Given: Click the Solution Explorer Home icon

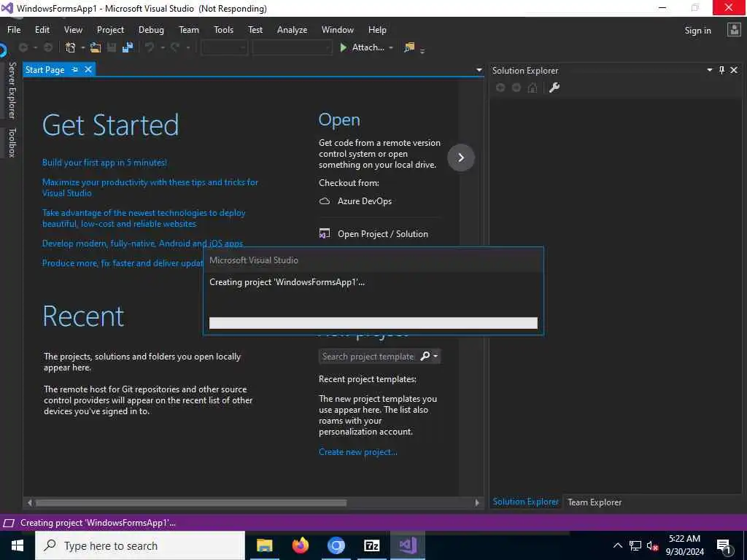Looking at the screenshot, I should click(x=533, y=87).
